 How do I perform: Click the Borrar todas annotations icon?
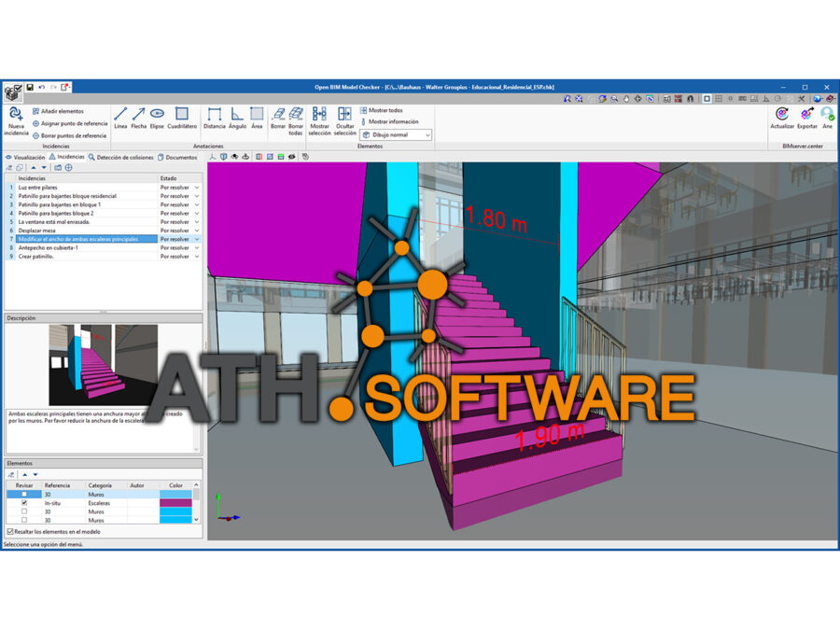[296, 118]
